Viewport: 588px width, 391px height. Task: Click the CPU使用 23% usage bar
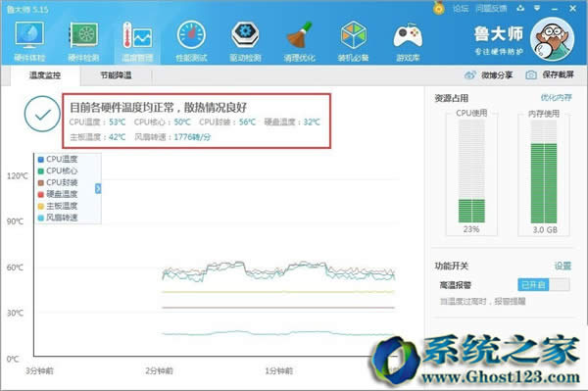(471, 171)
